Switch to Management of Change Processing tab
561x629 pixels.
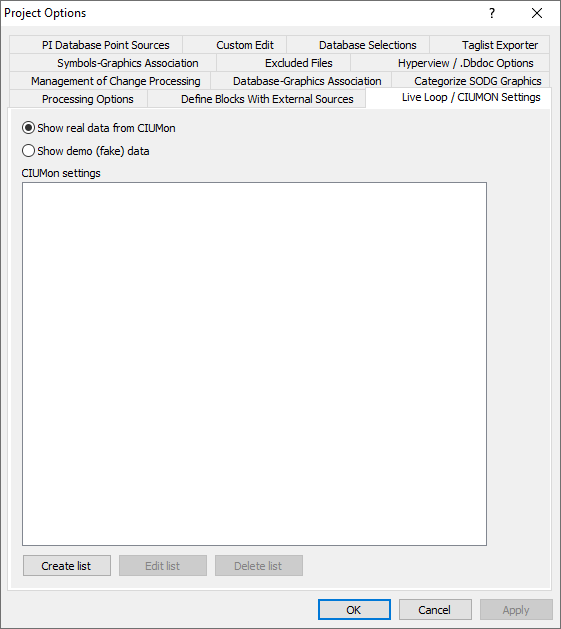[x=110, y=81]
